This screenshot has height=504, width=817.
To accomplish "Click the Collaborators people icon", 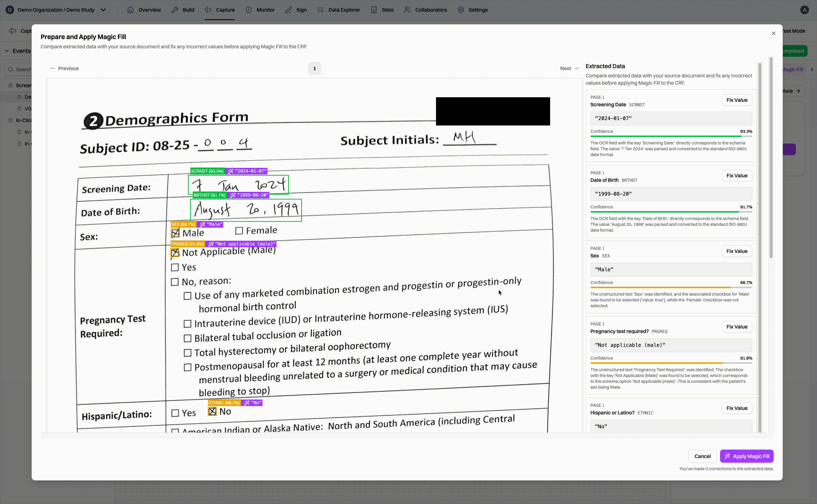I will point(407,10).
